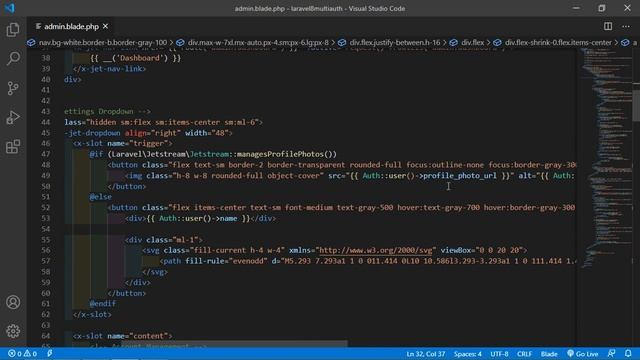Screen dimensions: 640x360
Task: Click x-slot name="content" on line 64
Action: [x=122, y=336]
